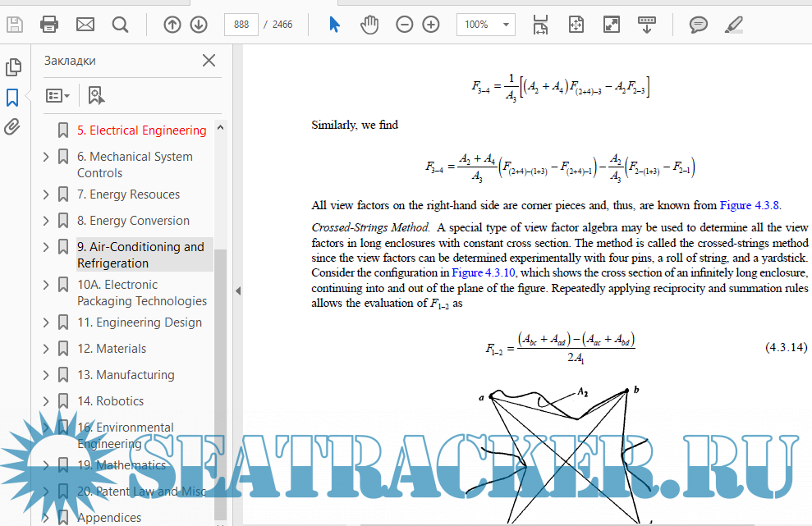Zoom in with the plus button
Screen dimensions: 812x526
tap(431, 25)
